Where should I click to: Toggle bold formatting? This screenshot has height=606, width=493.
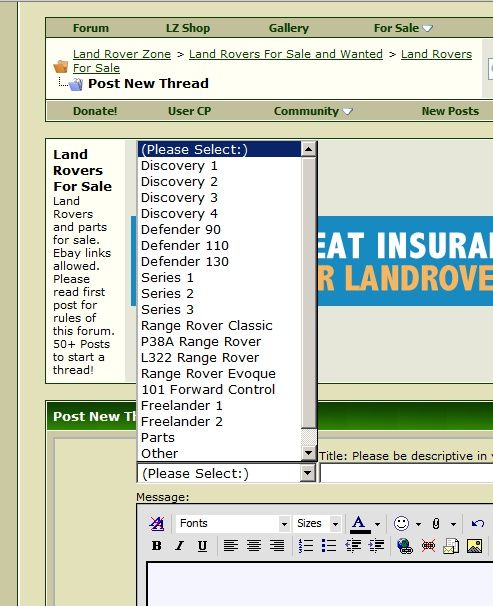pos(156,546)
